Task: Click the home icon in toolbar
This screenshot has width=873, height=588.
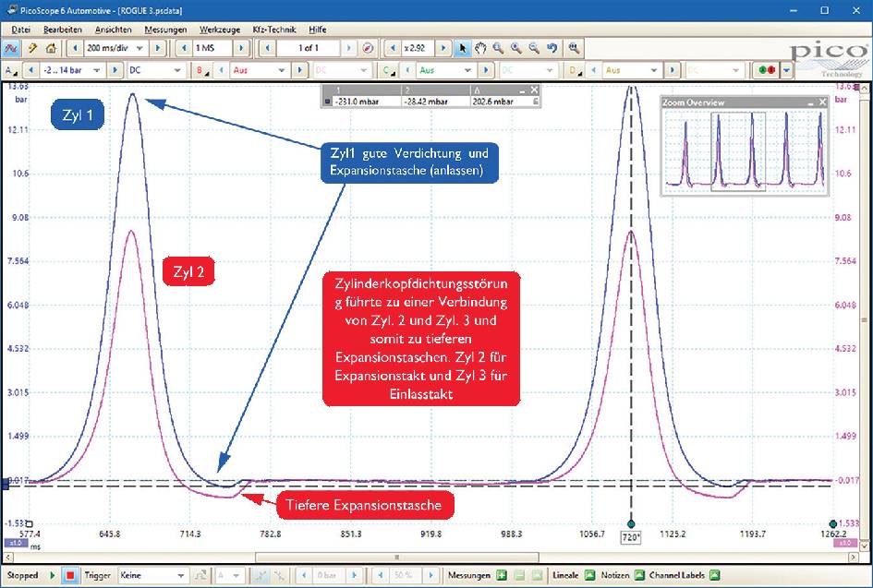Action: 51,48
